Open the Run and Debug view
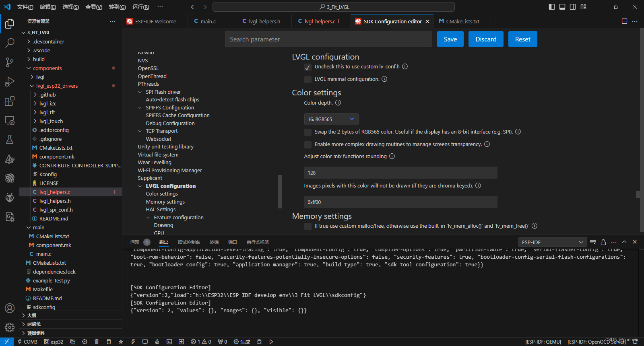Image resolution: width=644 pixels, height=346 pixels. point(10,82)
